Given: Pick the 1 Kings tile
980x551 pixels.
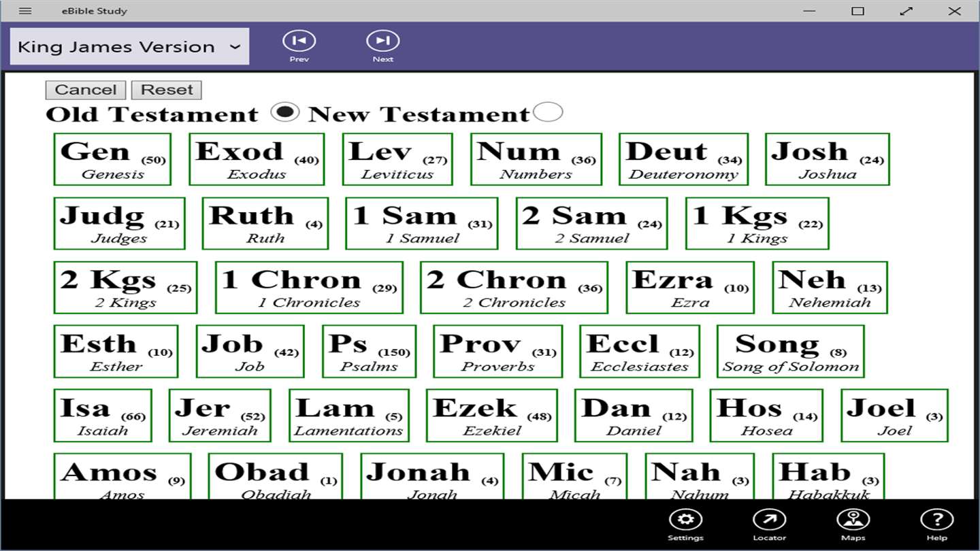Looking at the screenshot, I should tap(757, 223).
